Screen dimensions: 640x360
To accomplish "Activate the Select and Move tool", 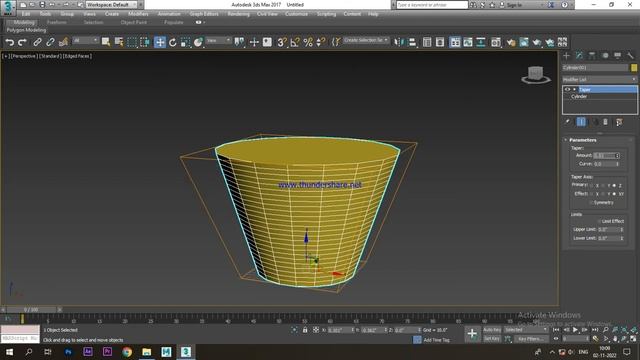I will (160, 42).
